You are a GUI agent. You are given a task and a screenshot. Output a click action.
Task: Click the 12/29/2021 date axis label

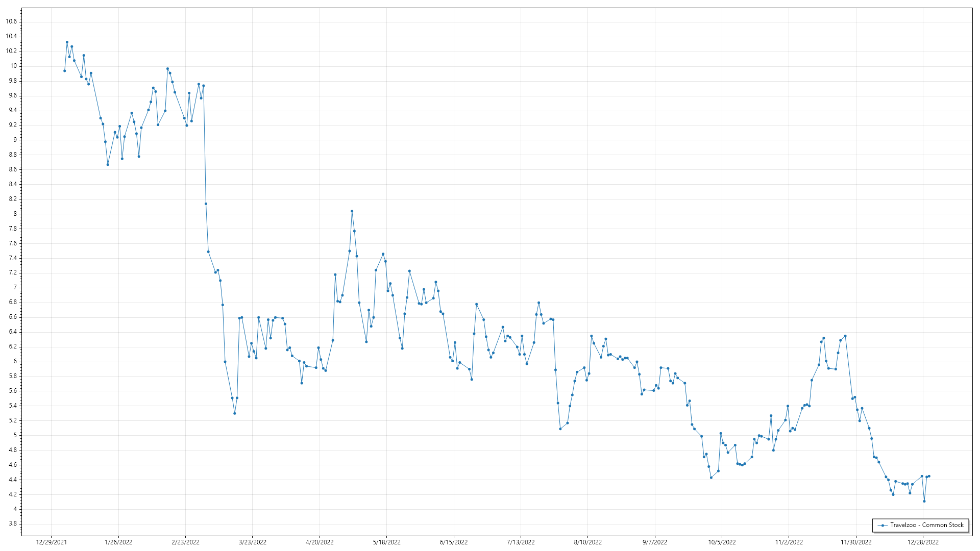(51, 542)
